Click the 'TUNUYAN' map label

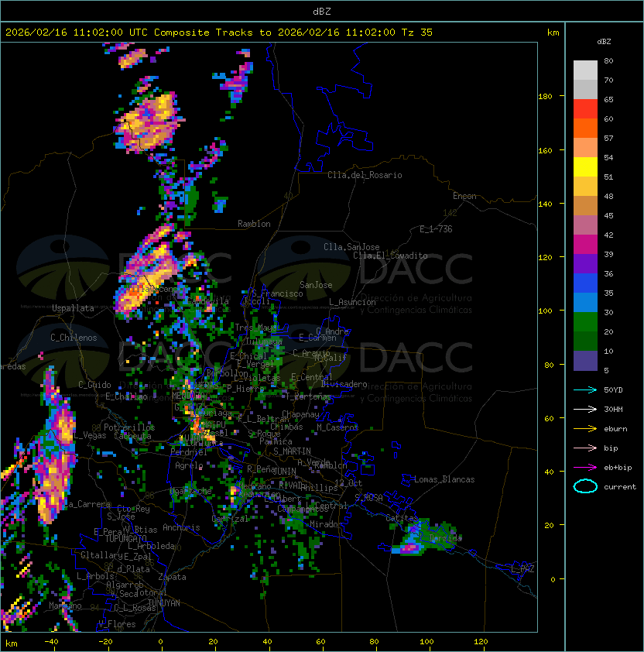point(164,603)
